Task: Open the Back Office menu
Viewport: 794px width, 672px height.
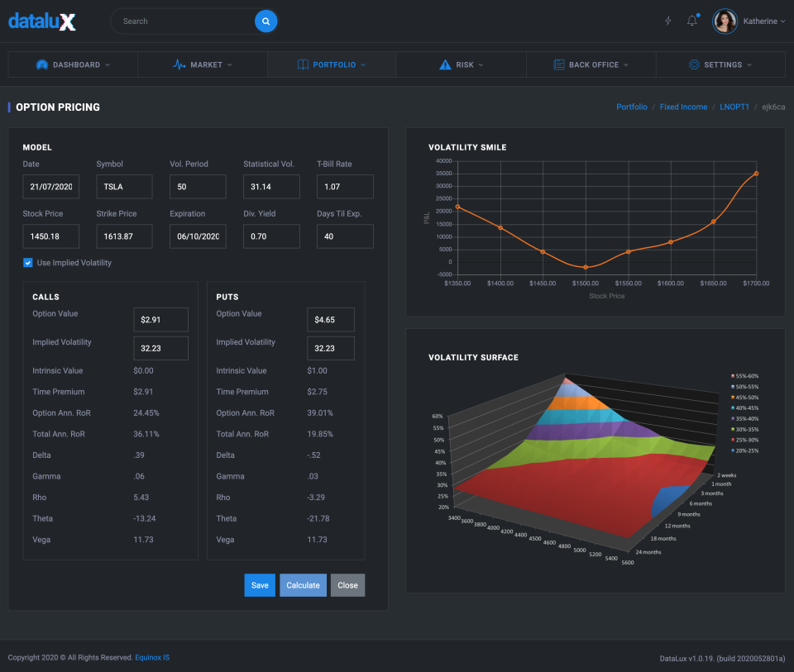Action: click(x=591, y=64)
